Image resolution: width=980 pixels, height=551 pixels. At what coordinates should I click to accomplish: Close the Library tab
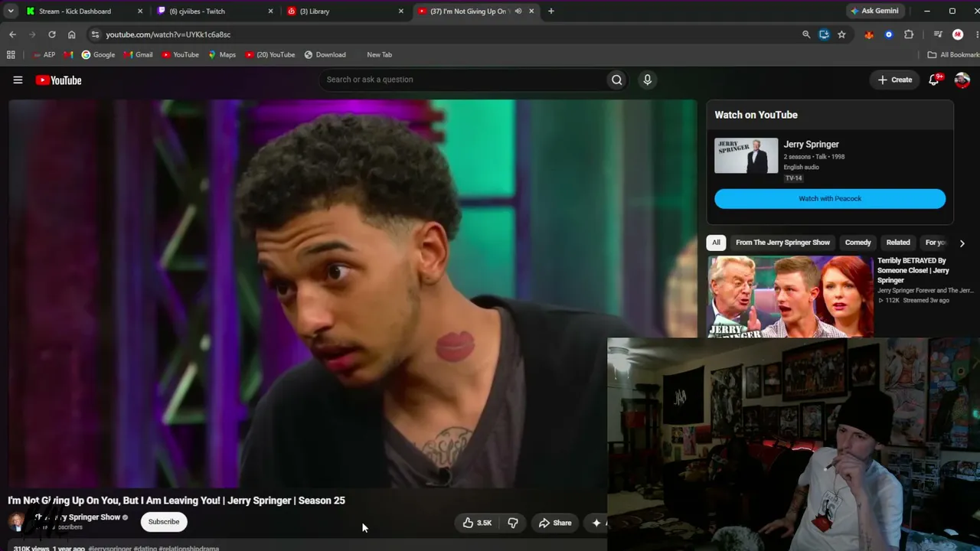(401, 11)
